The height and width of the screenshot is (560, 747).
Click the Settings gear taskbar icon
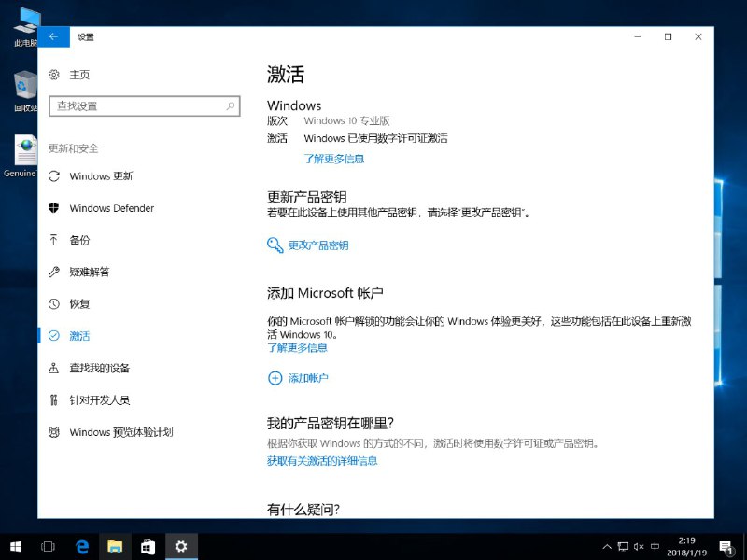181,546
